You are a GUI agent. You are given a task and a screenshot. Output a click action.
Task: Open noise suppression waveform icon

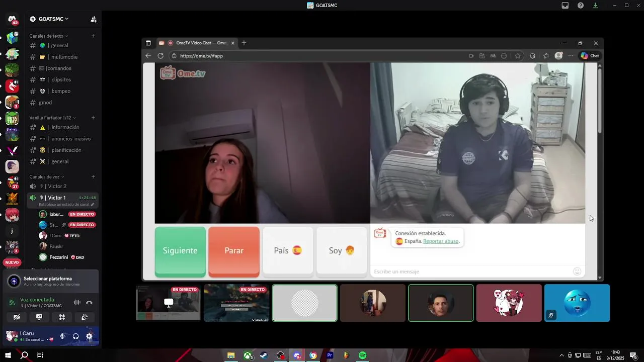click(77, 302)
